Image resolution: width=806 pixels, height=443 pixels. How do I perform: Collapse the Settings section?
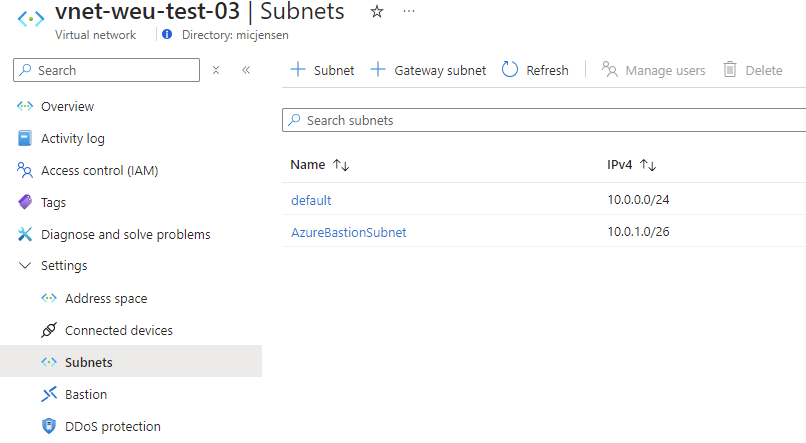click(x=25, y=266)
